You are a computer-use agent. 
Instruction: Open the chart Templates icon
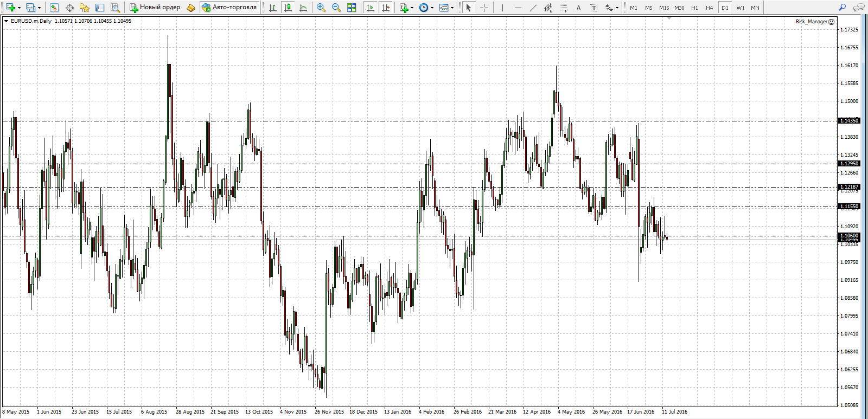[444, 8]
